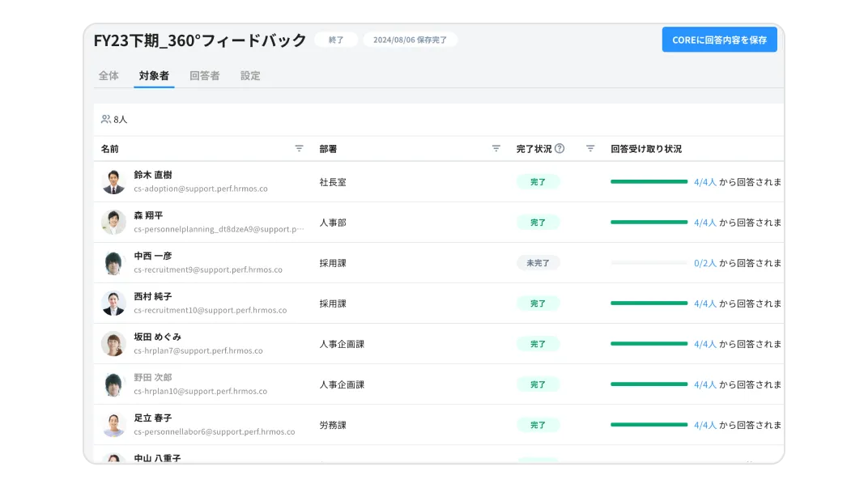Click 足立 春子's avatar image
This screenshot has height=488, width=868.
(x=113, y=424)
